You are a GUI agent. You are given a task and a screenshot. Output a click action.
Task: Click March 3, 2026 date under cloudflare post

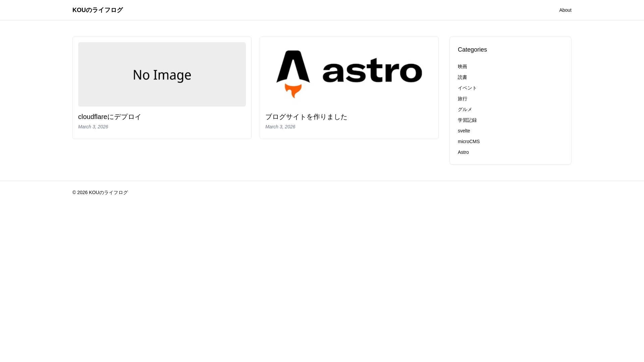click(93, 127)
